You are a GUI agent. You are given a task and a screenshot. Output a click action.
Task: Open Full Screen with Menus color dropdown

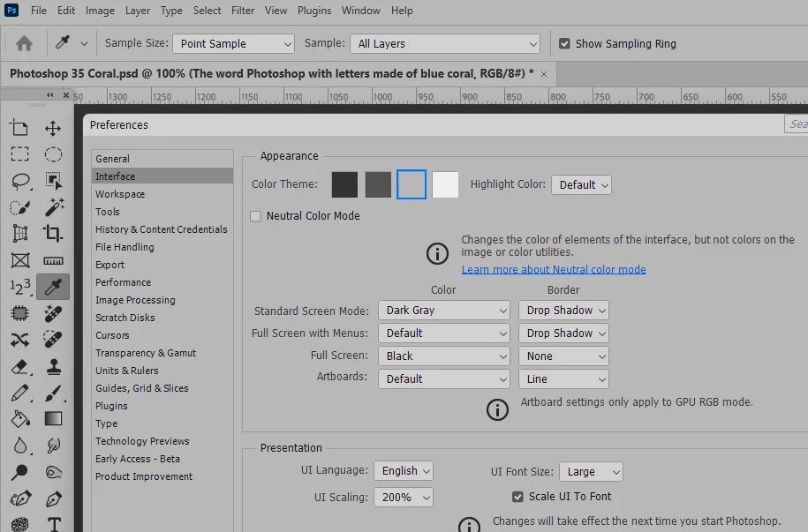443,333
